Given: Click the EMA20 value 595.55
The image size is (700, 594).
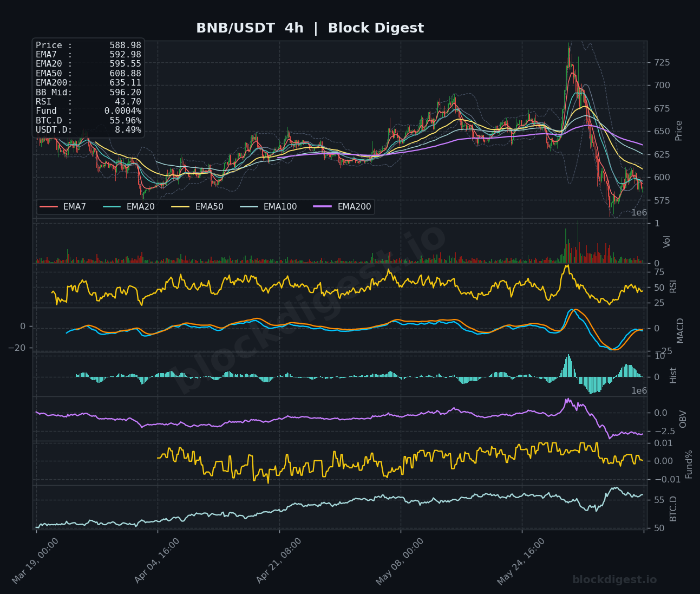Looking at the screenshot, I should (125, 64).
